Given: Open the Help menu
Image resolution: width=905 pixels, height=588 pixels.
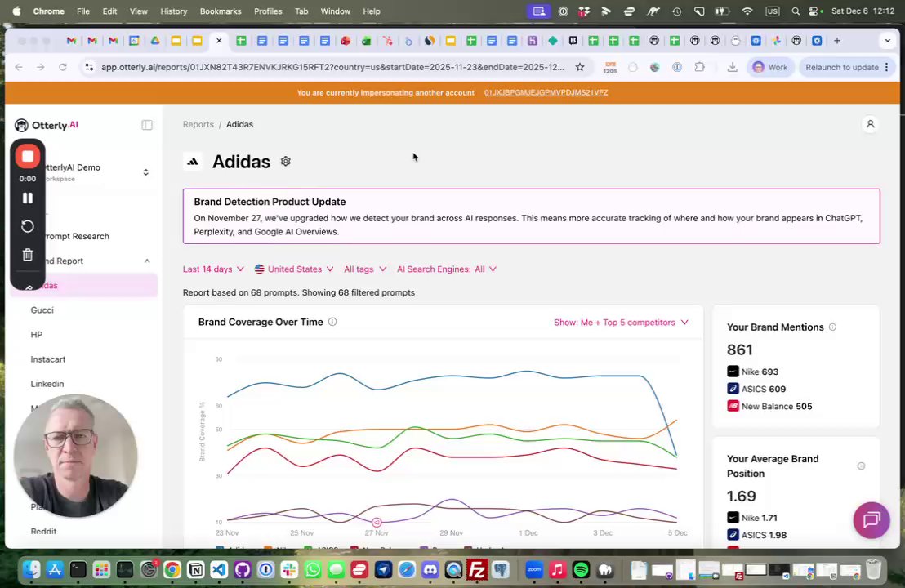Looking at the screenshot, I should (372, 11).
